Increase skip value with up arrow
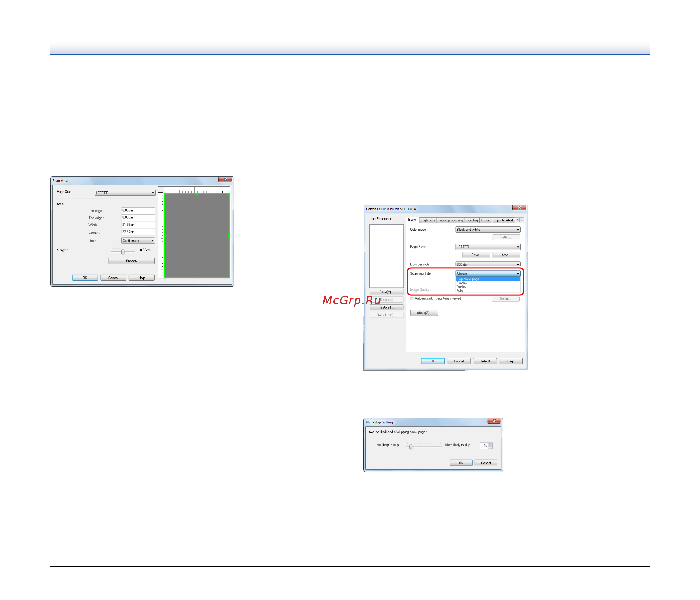 (490, 444)
